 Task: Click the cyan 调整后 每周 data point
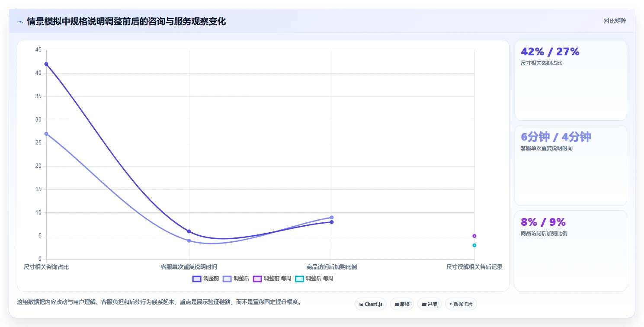[x=474, y=245]
